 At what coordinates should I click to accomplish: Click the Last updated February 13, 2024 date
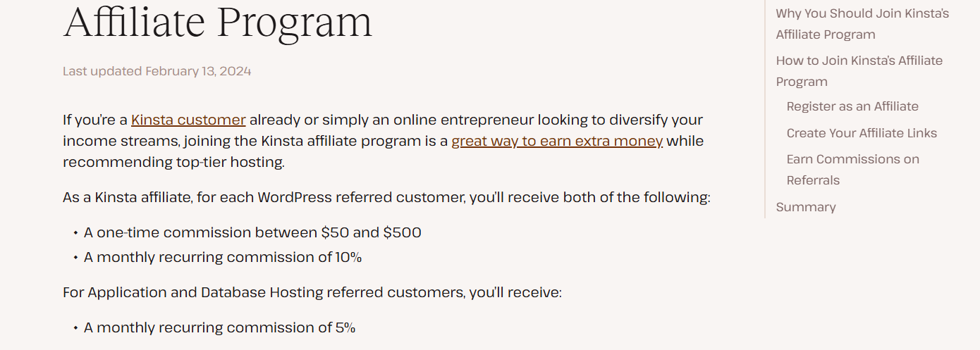[157, 71]
